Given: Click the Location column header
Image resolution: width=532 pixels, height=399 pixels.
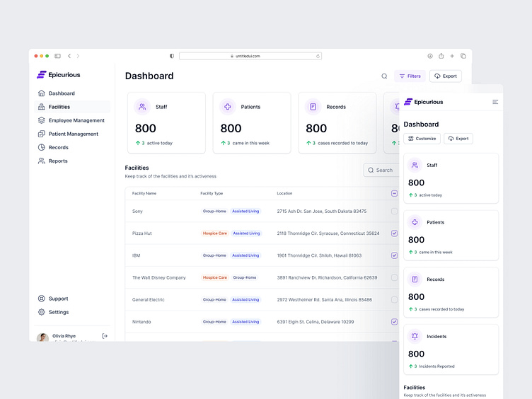Looking at the screenshot, I should pyautogui.click(x=284, y=193).
